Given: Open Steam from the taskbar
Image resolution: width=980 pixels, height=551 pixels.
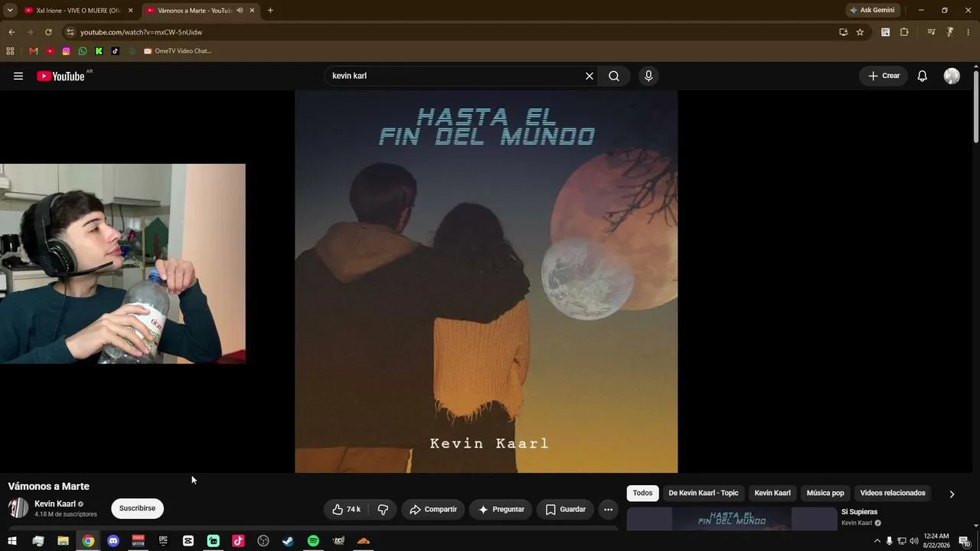Looking at the screenshot, I should point(288,541).
